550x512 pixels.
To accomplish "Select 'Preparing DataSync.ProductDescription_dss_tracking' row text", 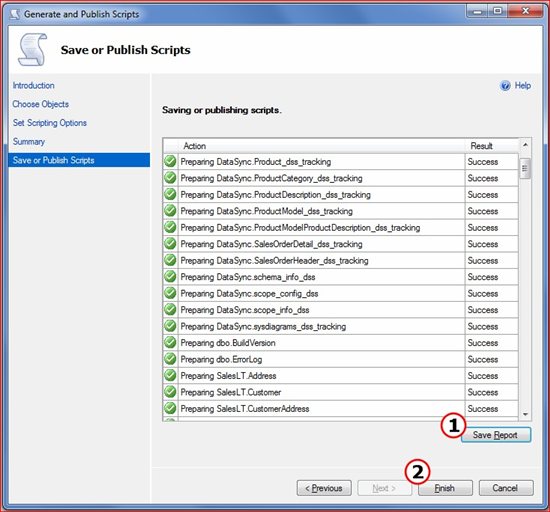I will click(x=276, y=195).
